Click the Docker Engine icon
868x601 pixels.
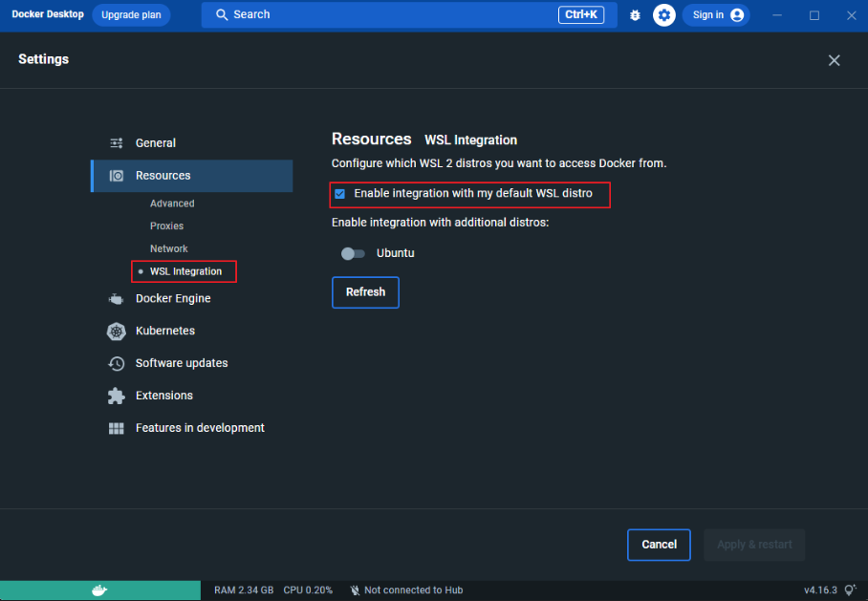116,299
